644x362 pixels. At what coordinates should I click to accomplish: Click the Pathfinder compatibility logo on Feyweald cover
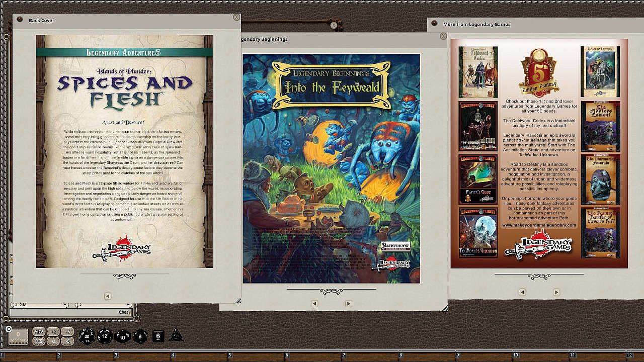point(395,247)
